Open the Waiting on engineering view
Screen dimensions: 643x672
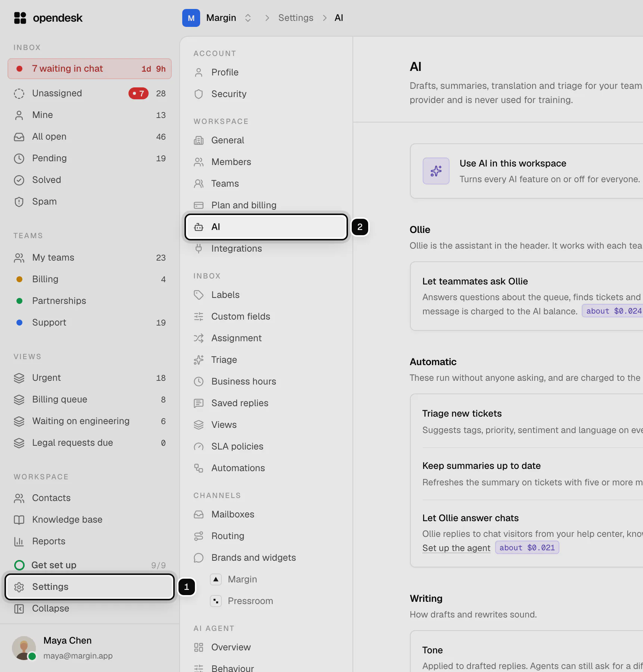(x=90, y=421)
